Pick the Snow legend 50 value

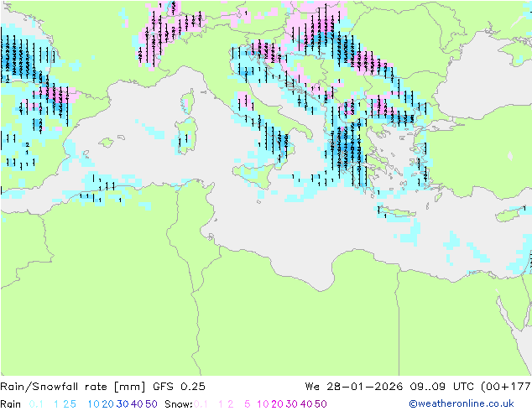(321, 404)
